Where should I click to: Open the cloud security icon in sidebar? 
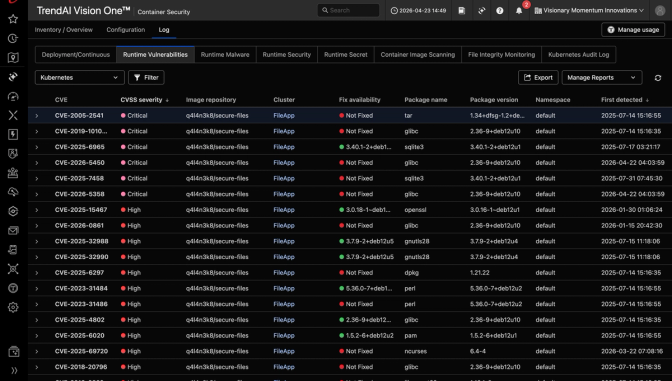tap(13, 192)
